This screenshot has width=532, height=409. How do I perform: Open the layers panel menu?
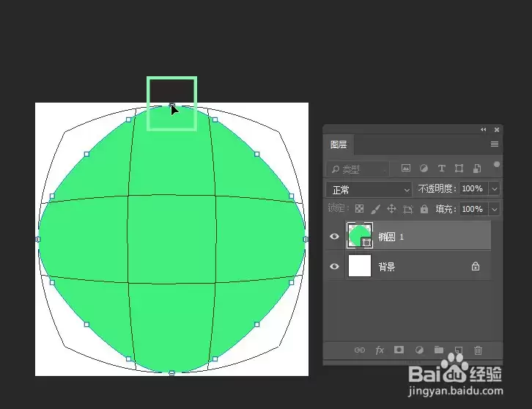coord(495,144)
